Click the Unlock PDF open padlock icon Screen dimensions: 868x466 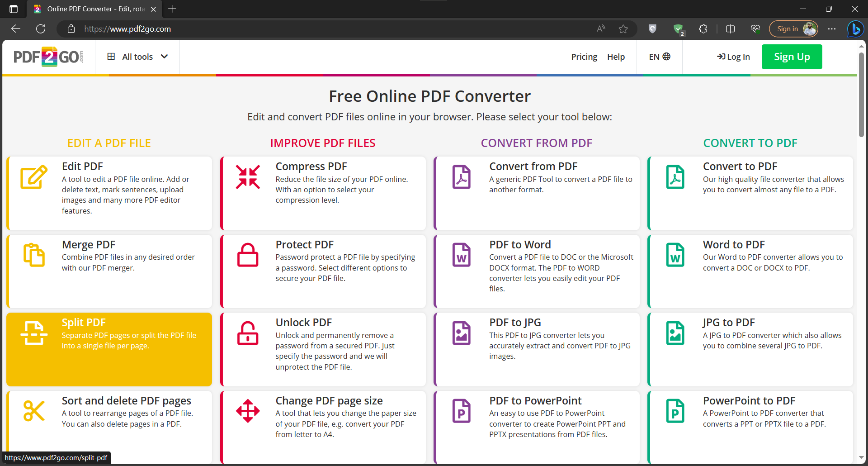248,333
